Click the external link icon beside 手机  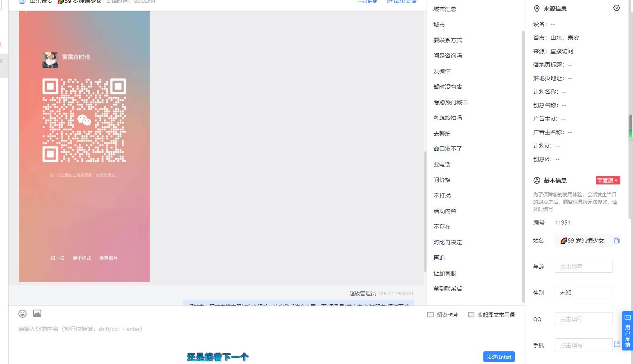(617, 345)
